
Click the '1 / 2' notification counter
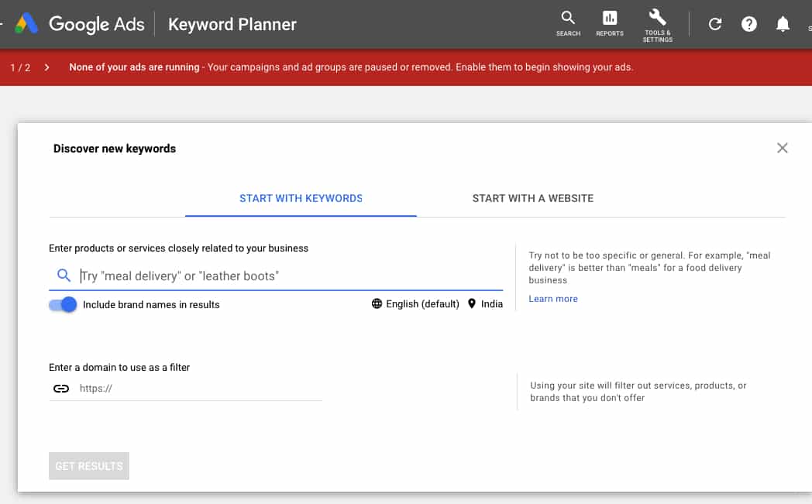point(20,68)
